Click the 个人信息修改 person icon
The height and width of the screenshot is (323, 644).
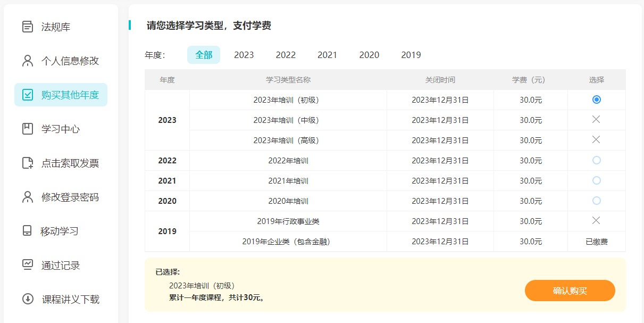point(28,61)
